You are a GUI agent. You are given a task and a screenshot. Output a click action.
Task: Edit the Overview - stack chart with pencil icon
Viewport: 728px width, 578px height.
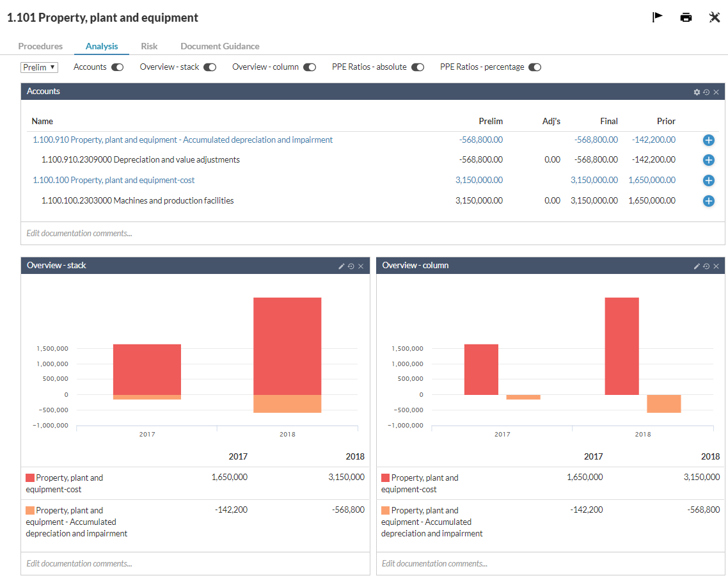pyautogui.click(x=342, y=266)
